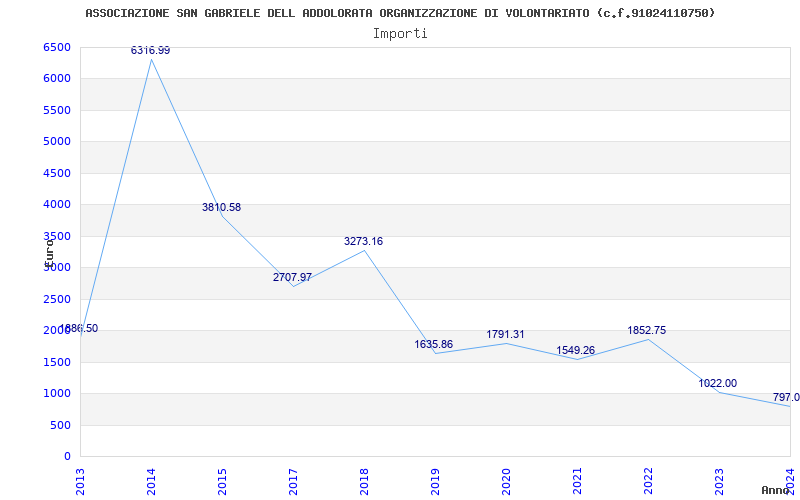Click the 1022.00 data label
The width and height of the screenshot is (800, 500).
[x=717, y=384]
